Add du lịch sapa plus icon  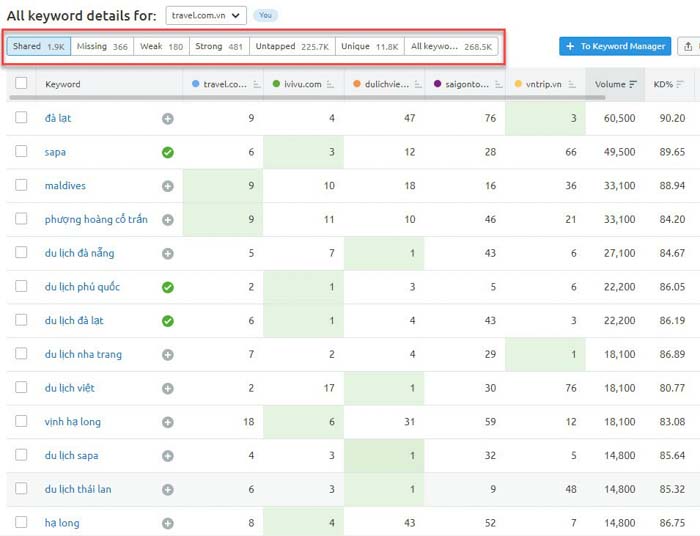pos(168,456)
